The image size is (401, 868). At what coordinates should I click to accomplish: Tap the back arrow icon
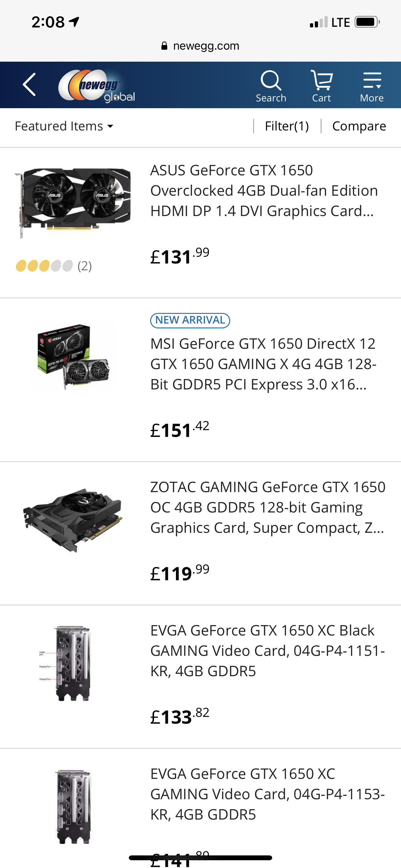tap(29, 85)
